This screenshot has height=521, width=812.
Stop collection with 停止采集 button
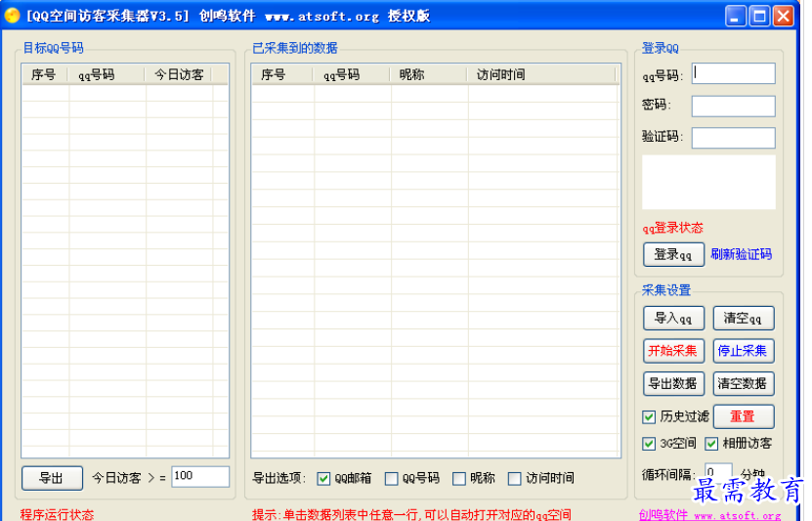coord(744,351)
